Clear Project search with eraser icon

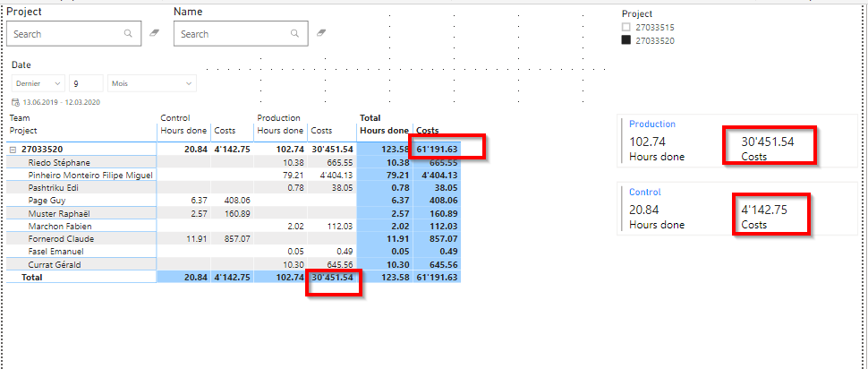click(x=155, y=33)
